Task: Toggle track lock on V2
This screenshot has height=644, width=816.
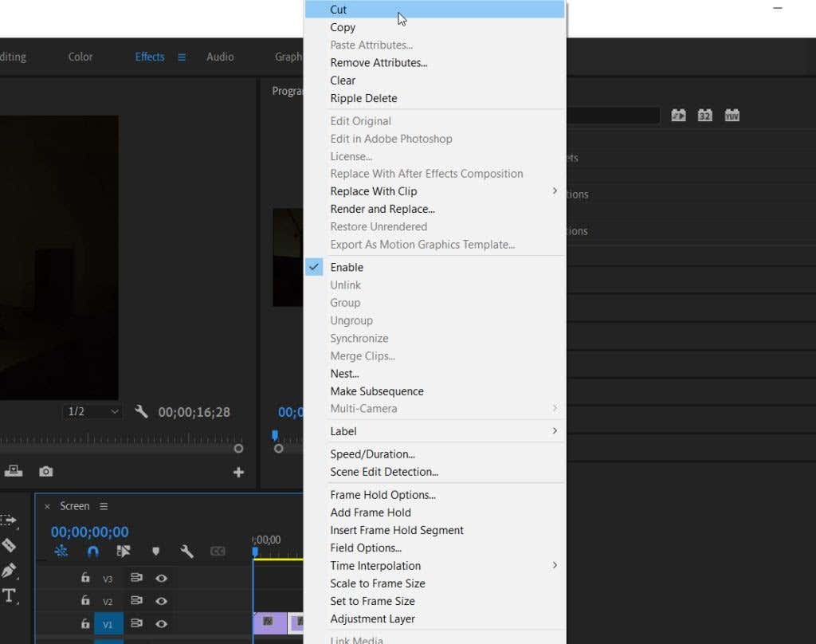Action: coord(85,601)
